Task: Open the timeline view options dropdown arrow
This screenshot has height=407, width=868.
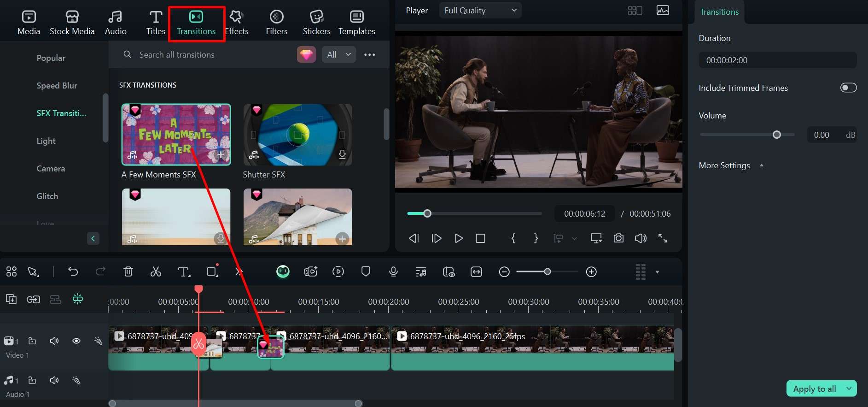Action: pyautogui.click(x=657, y=272)
